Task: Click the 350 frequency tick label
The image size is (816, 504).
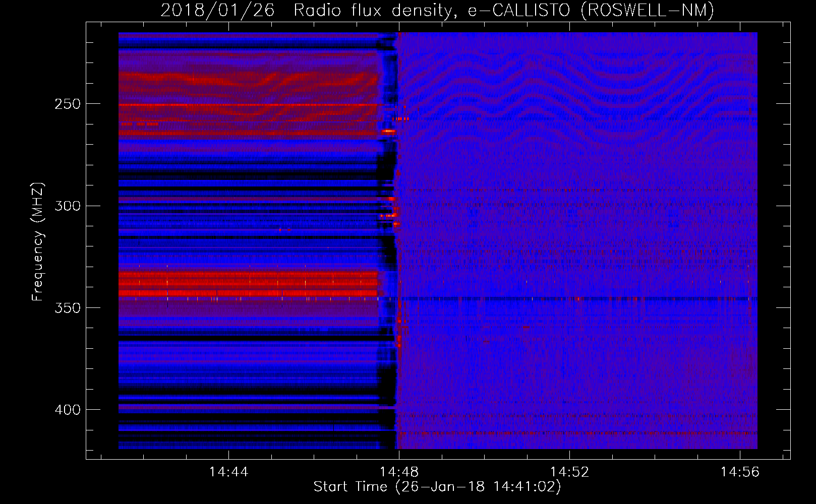Action: pos(68,308)
